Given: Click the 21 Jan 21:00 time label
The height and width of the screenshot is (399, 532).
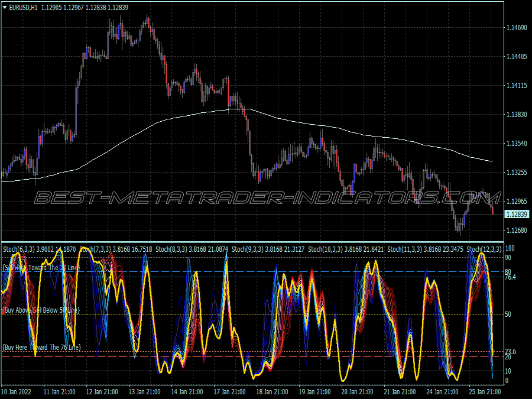Looking at the screenshot, I should (x=400, y=391).
